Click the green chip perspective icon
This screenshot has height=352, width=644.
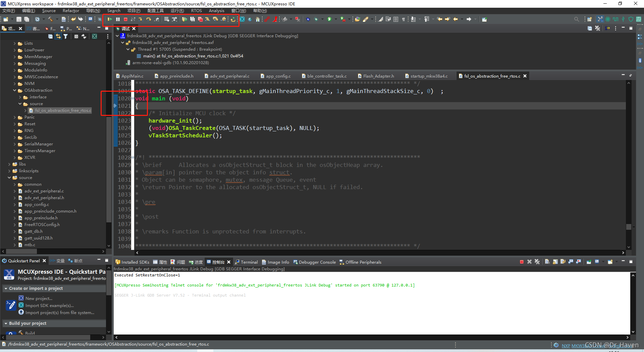(x=607, y=19)
